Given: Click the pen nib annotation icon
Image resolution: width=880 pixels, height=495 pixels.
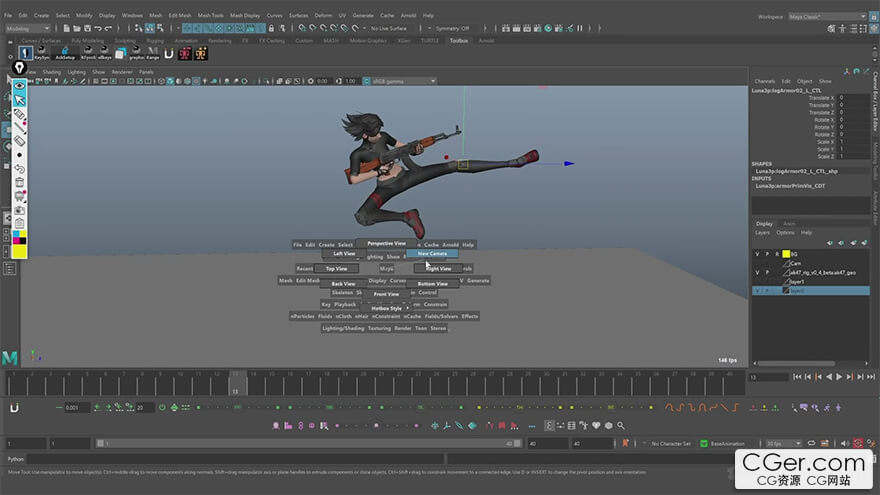Looking at the screenshot, I should 19,68.
